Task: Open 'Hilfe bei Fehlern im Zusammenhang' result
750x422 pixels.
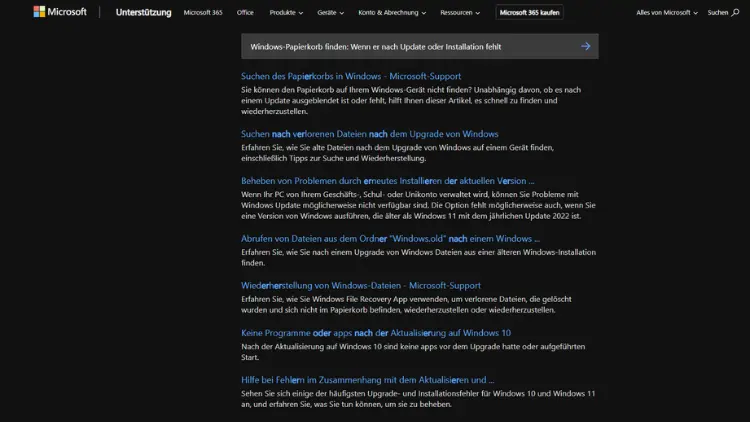Action: (x=367, y=380)
